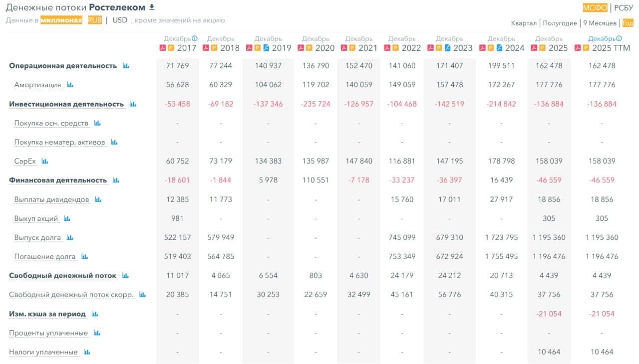Switch currency to USD
The height and width of the screenshot is (364, 639).
tap(120, 20)
